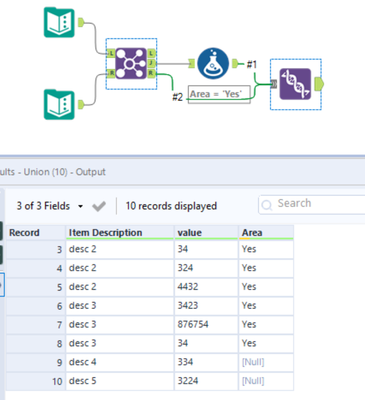Click the value cell 324
This screenshot has width=365, height=400.
[206, 268]
